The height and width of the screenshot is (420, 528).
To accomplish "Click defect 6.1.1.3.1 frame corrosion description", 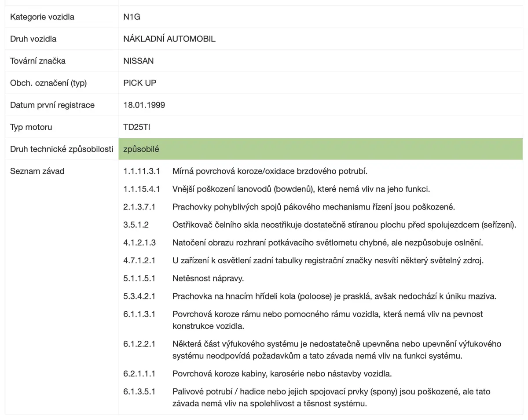I will pos(328,320).
